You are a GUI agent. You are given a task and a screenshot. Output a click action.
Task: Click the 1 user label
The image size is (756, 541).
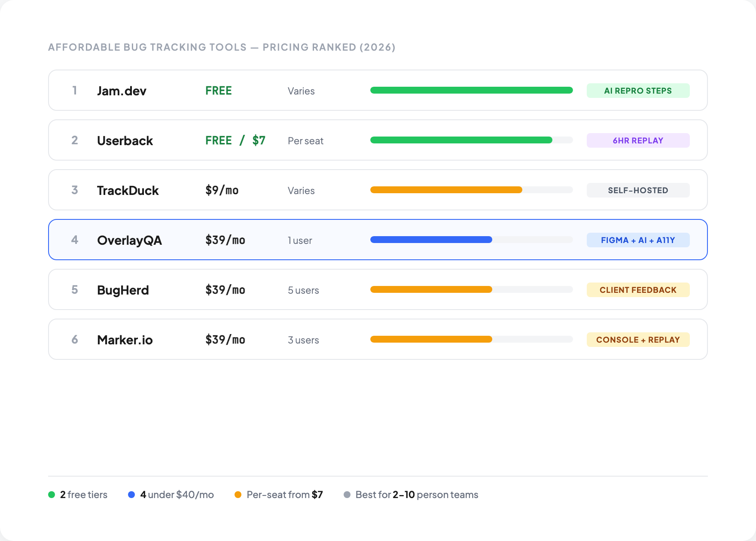(300, 240)
